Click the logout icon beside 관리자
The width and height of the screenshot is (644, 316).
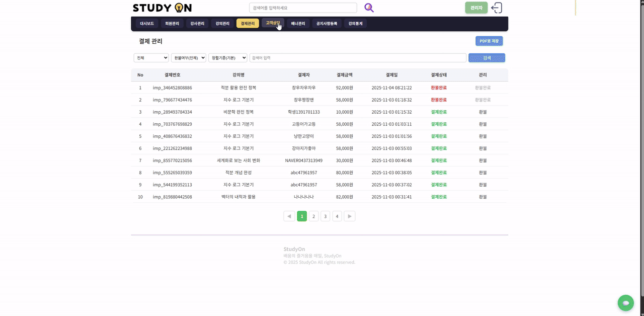497,8
